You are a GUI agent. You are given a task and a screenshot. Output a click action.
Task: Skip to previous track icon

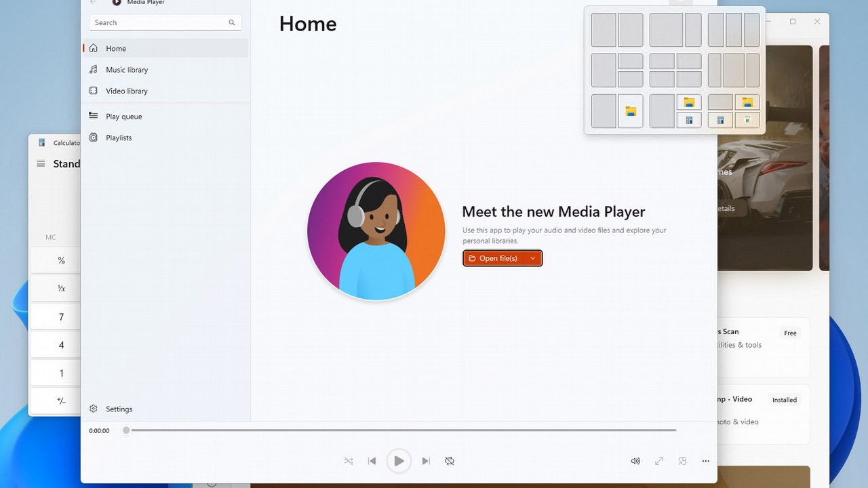(372, 461)
